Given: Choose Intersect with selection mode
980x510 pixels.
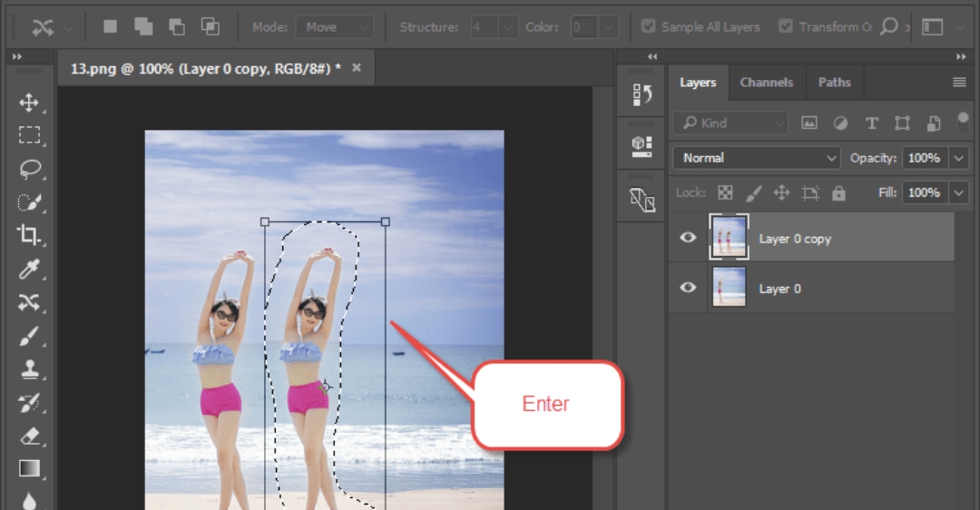Looking at the screenshot, I should click(x=210, y=27).
